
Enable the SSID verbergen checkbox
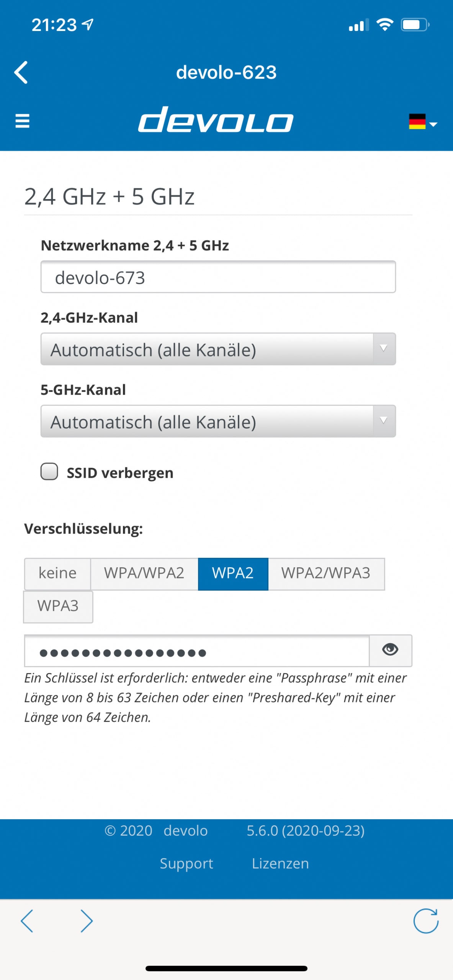49,472
